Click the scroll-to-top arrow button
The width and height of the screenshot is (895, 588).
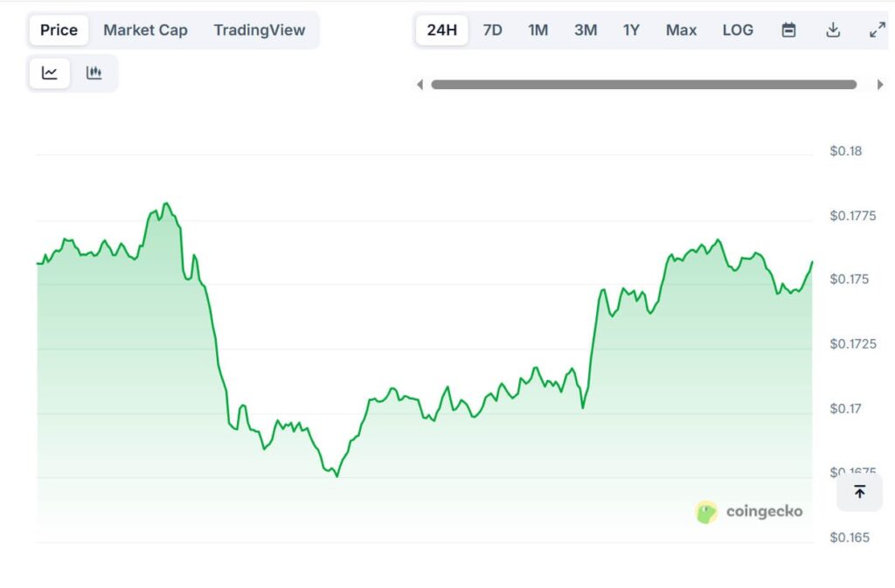point(859,492)
